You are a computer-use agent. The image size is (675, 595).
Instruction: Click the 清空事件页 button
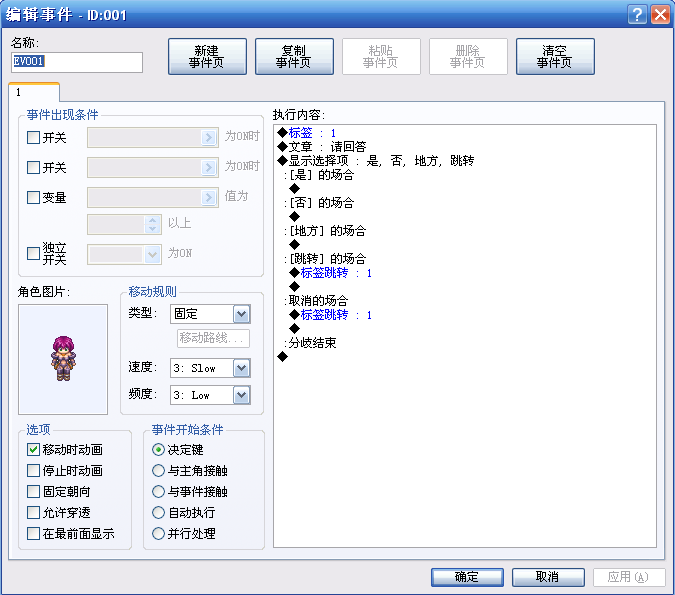[x=555, y=56]
